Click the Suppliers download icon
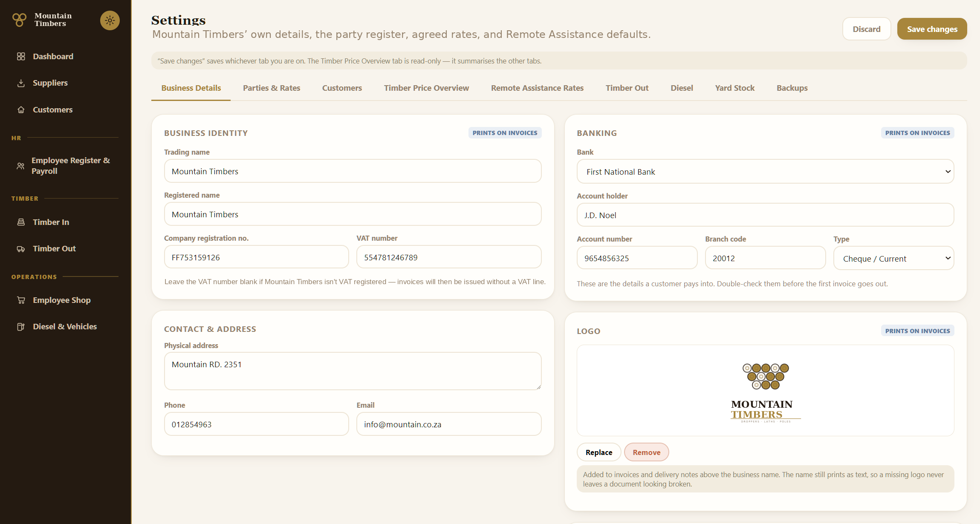The width and height of the screenshot is (980, 524). tap(21, 83)
